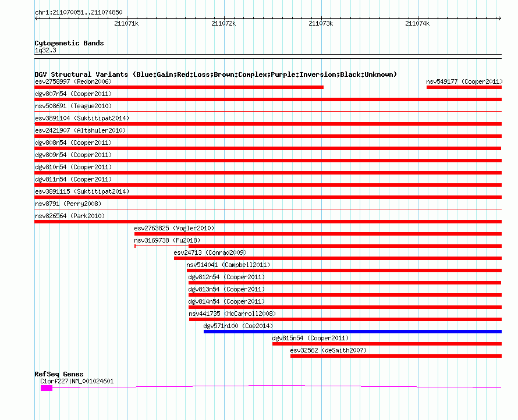Click the 211073k ruler tick label

pos(321,23)
